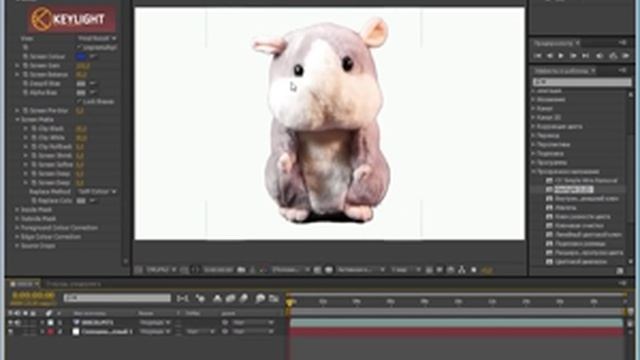Toggle motion blur icon in timeline
Screen dimensions: 640x360
click(x=244, y=299)
